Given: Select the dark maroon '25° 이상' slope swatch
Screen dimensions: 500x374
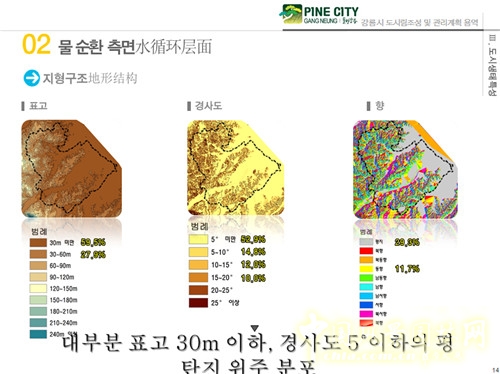Looking at the screenshot, I should click(198, 303).
